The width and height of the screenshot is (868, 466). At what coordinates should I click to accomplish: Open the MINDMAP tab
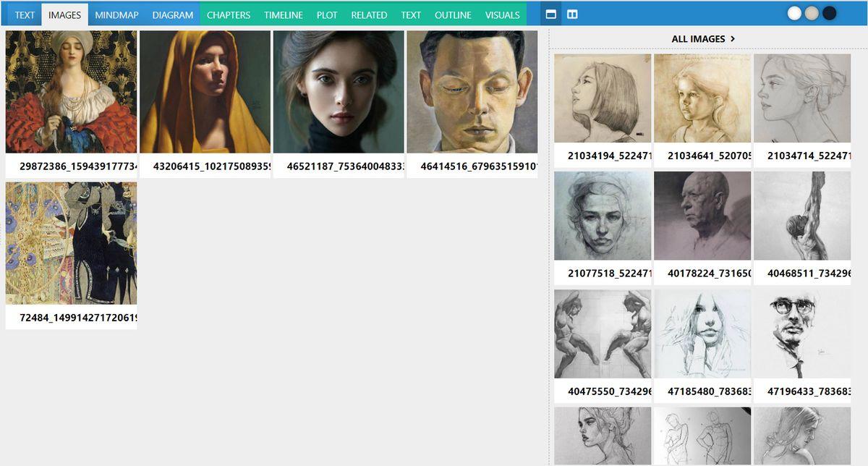point(116,14)
